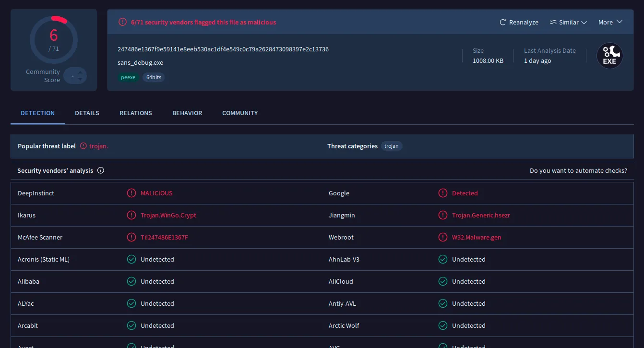The width and height of the screenshot is (644, 348).
Task: Select the file hash 247486e1367f9e59…
Action: point(223,49)
